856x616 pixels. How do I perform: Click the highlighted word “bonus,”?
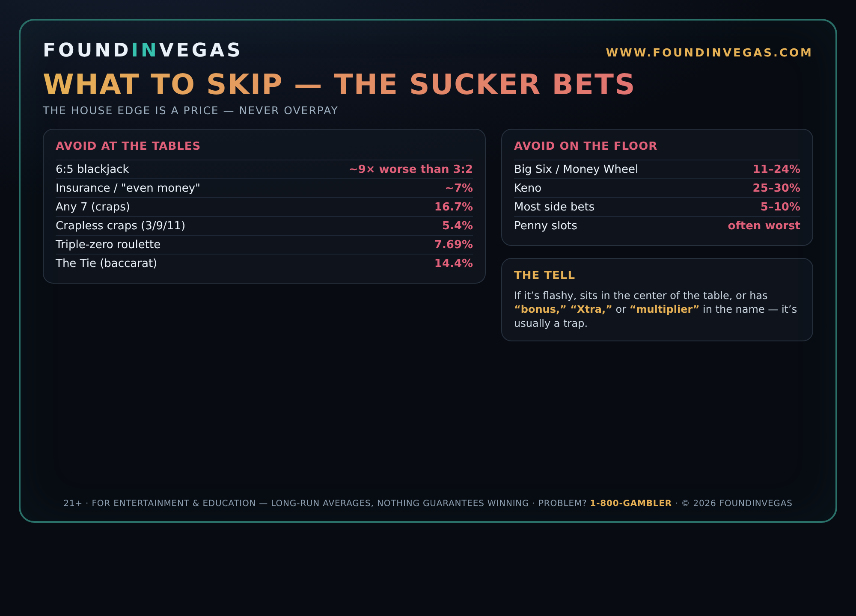click(x=540, y=309)
